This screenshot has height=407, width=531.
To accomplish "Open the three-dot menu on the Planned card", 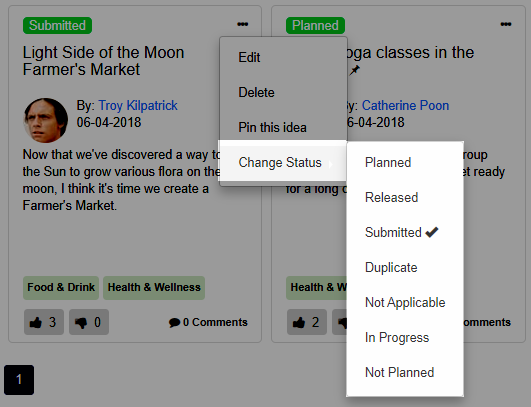I will (x=506, y=24).
